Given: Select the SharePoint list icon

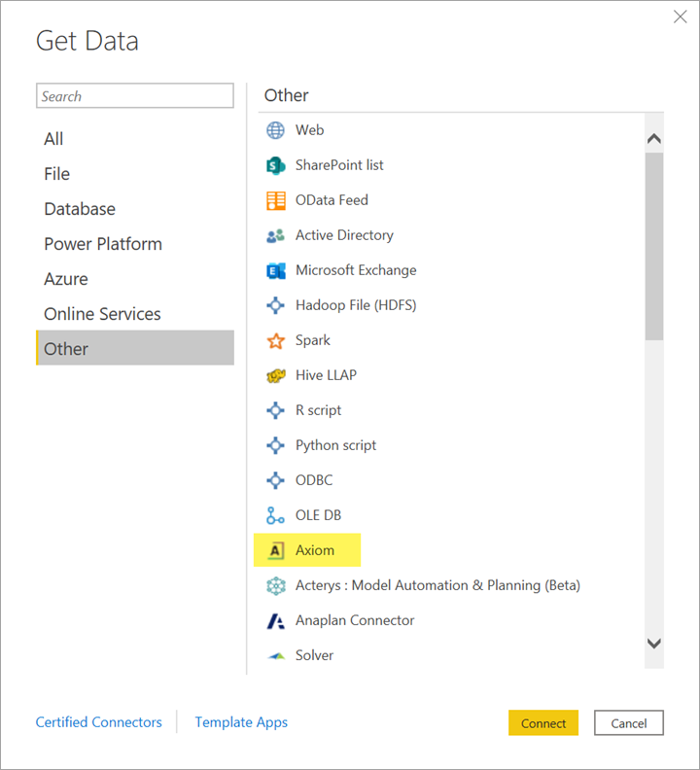Looking at the screenshot, I should click(276, 165).
